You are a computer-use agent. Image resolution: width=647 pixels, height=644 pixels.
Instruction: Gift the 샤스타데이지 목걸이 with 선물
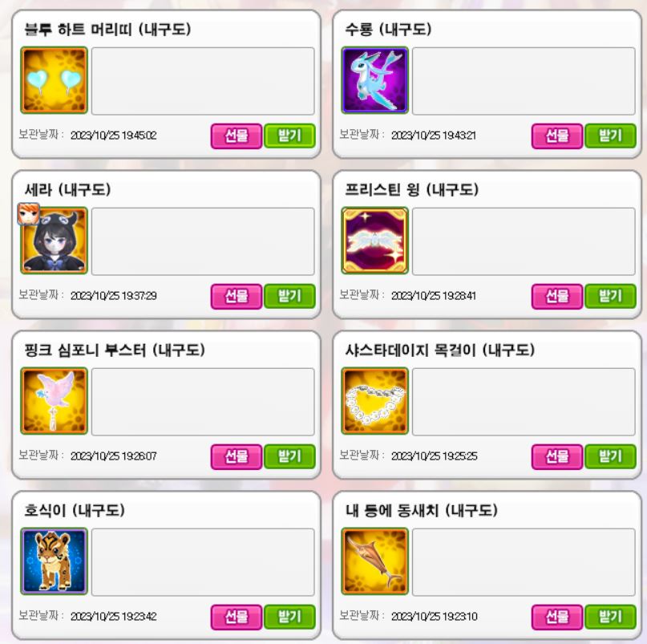click(557, 456)
